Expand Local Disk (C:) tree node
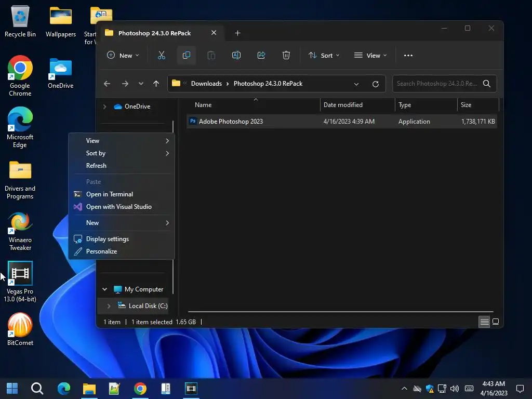The width and height of the screenshot is (532, 399). tap(109, 306)
